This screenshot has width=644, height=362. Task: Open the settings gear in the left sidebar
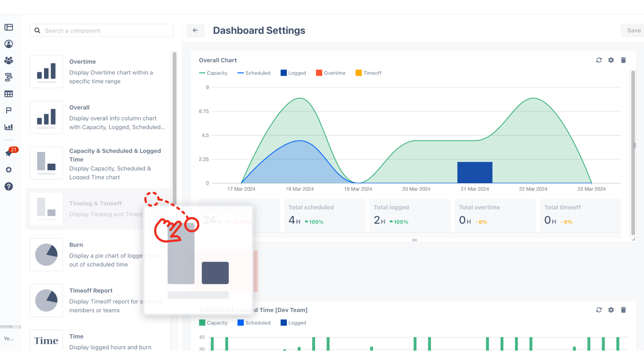tap(9, 170)
